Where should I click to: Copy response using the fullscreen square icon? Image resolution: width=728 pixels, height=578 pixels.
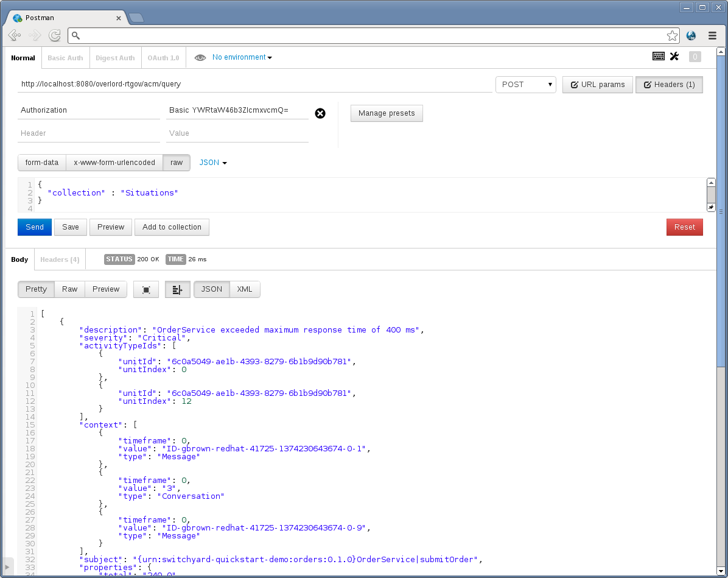[x=146, y=289]
